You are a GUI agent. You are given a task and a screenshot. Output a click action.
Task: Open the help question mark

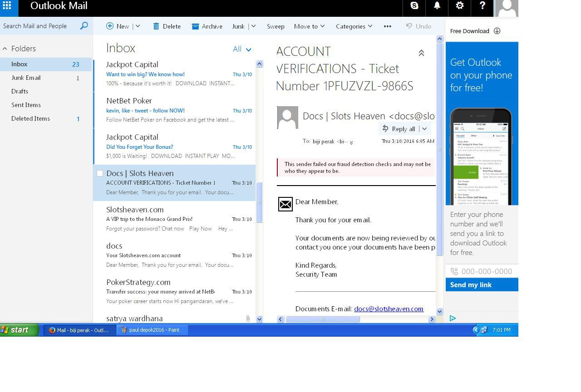click(483, 6)
